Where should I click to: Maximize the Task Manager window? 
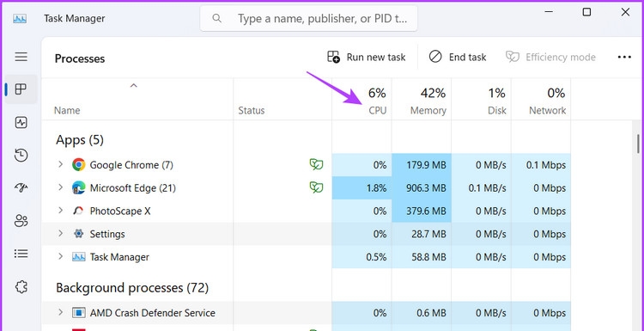tap(587, 12)
